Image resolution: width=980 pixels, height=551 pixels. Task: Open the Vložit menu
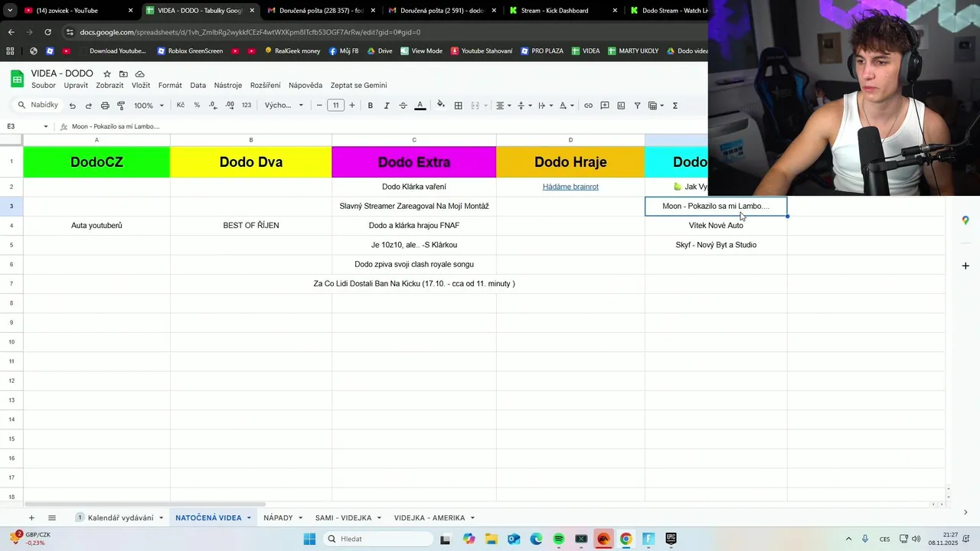141,85
